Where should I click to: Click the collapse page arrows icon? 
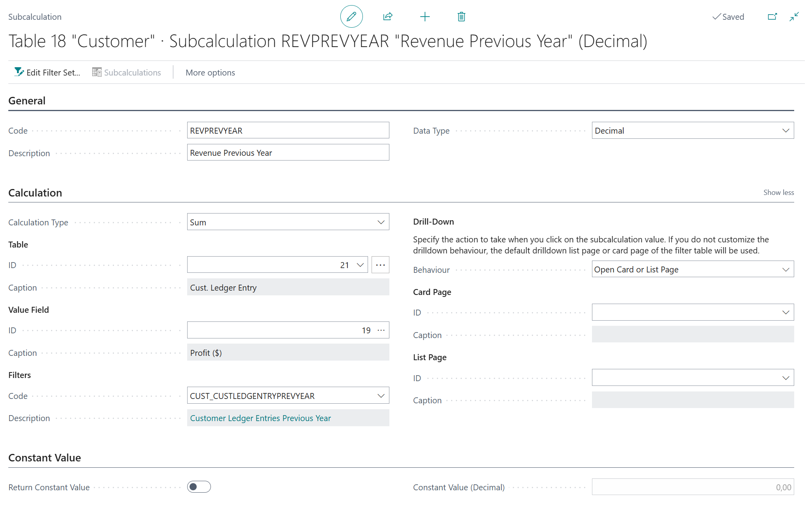pyautogui.click(x=794, y=17)
